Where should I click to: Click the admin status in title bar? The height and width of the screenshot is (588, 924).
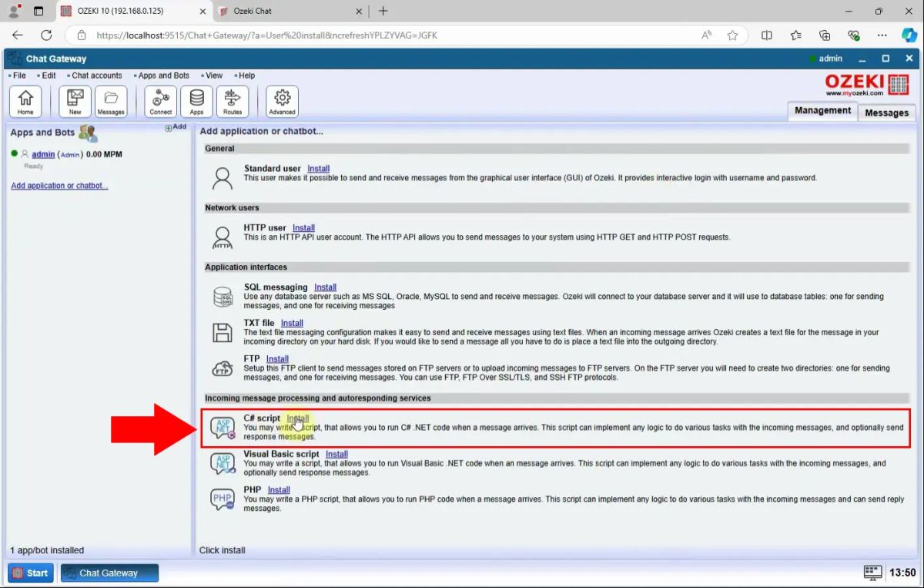[x=826, y=59]
